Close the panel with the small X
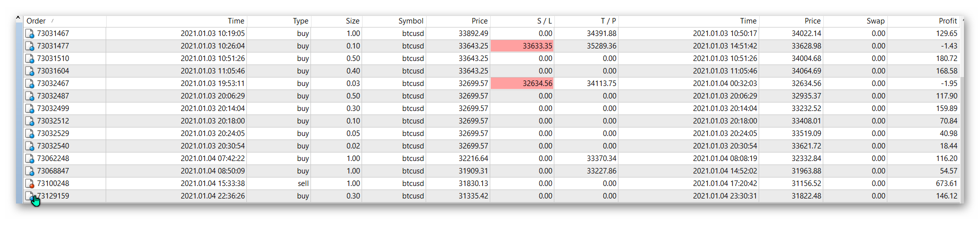The height and width of the screenshot is (229, 980). point(18,17)
